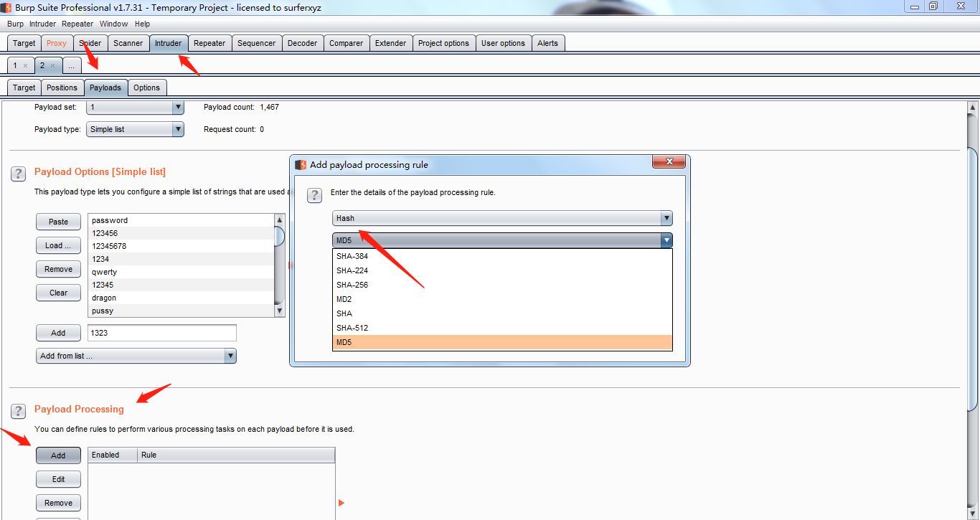Choose SHA-384 from algorithm list

pos(502,256)
